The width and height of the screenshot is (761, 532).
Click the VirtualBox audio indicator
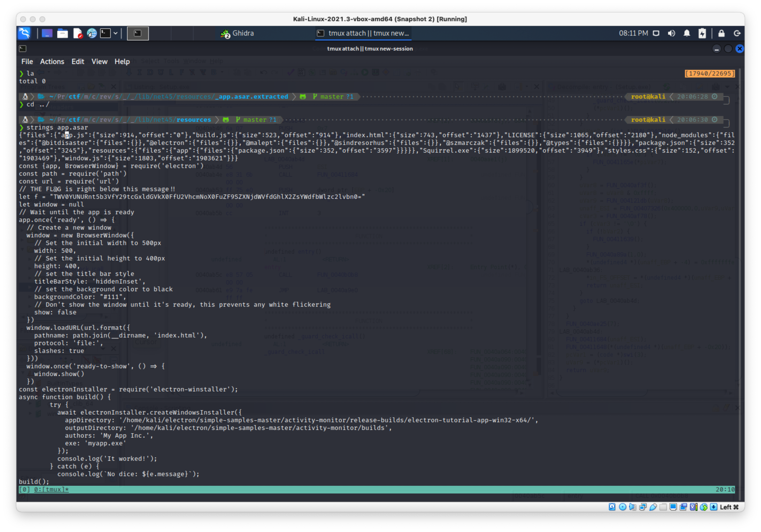[x=633, y=507]
